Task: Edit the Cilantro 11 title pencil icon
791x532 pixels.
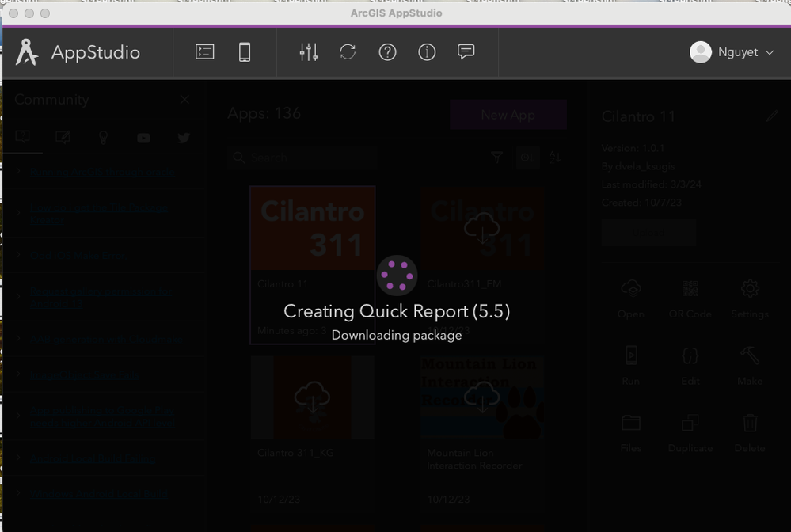Action: coord(772,116)
